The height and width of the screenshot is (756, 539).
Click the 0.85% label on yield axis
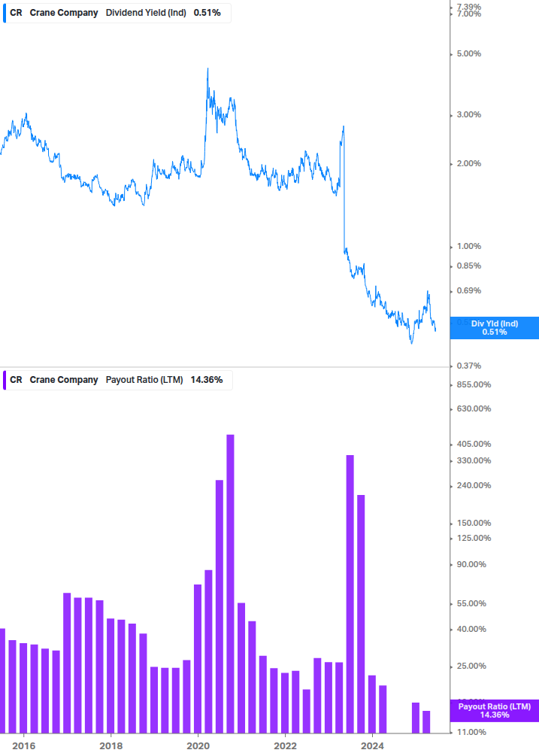pyautogui.click(x=468, y=266)
